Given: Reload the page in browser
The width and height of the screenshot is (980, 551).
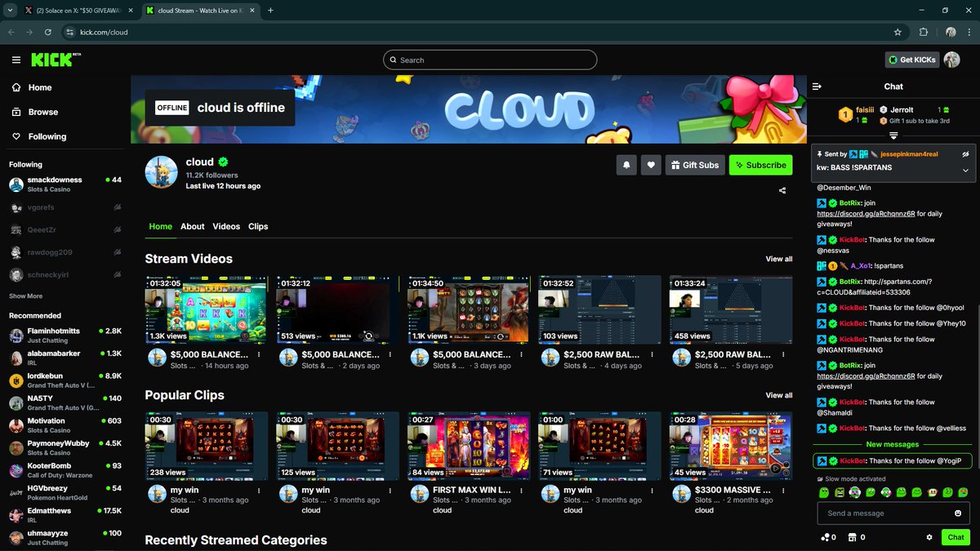Looking at the screenshot, I should point(49,32).
